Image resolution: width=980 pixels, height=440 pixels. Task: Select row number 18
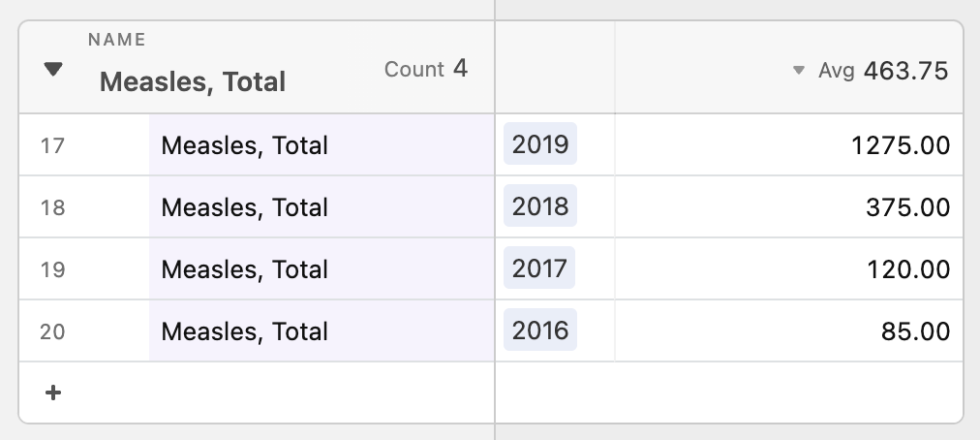pyautogui.click(x=52, y=207)
